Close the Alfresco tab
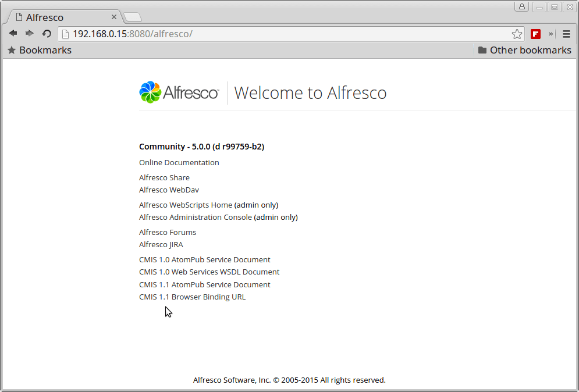 tap(113, 17)
